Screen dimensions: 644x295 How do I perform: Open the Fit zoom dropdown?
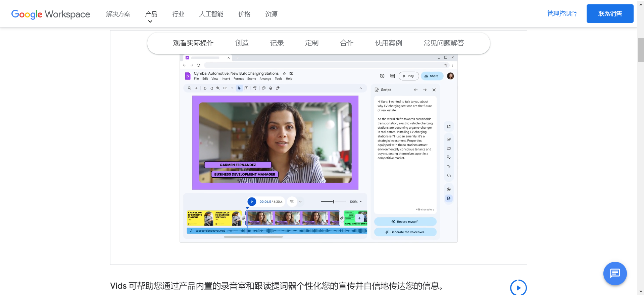click(x=228, y=88)
